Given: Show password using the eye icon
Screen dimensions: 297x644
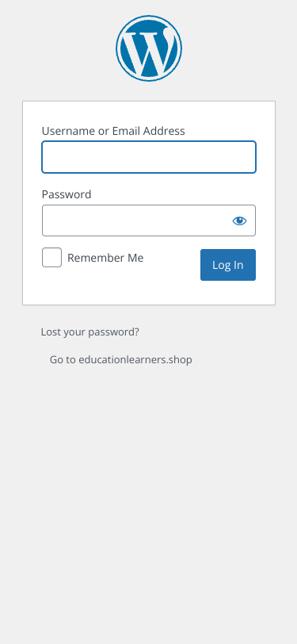Looking at the screenshot, I should coord(239,221).
